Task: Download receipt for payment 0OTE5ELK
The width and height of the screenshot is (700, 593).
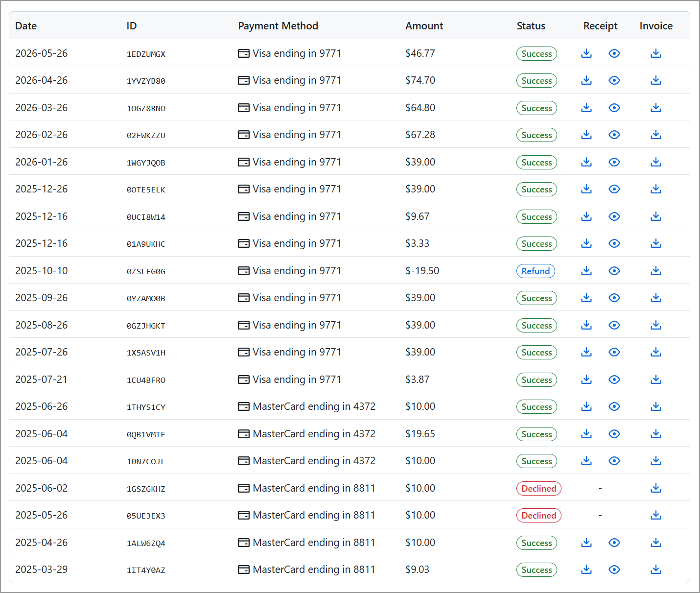Action: click(x=586, y=189)
